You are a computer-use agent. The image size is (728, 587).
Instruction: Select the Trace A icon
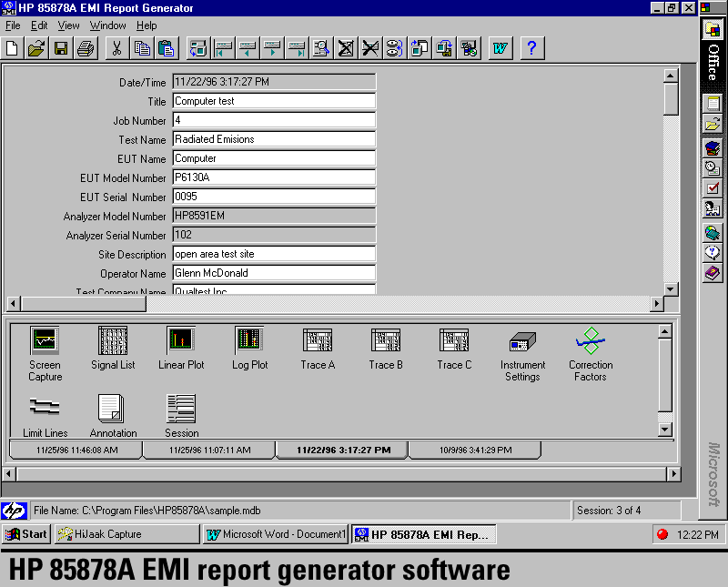point(318,349)
